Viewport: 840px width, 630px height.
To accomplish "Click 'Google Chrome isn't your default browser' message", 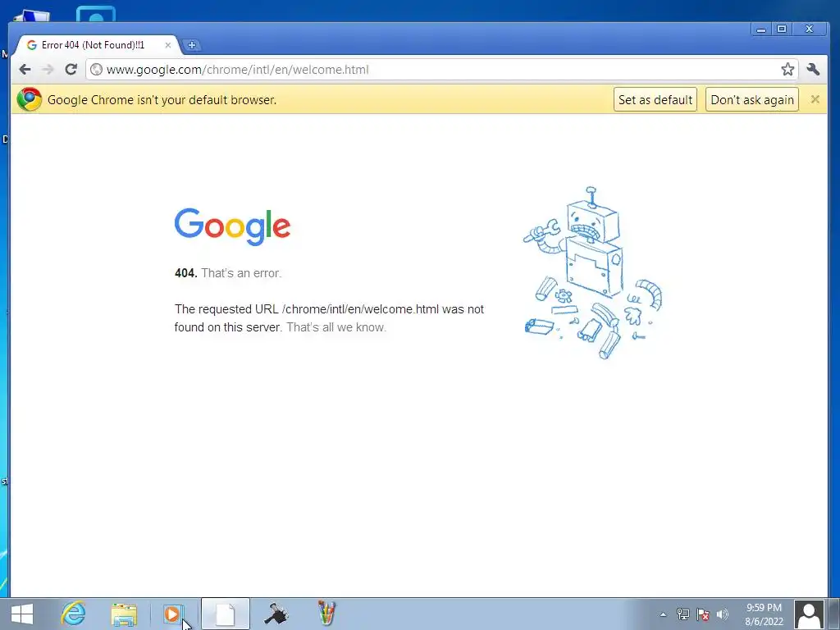I will click(x=162, y=99).
